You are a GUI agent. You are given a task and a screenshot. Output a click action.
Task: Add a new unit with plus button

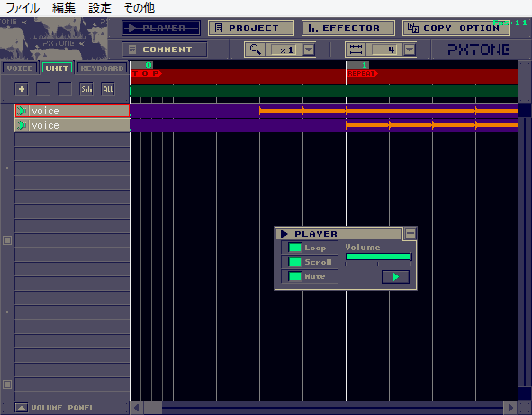pos(22,89)
